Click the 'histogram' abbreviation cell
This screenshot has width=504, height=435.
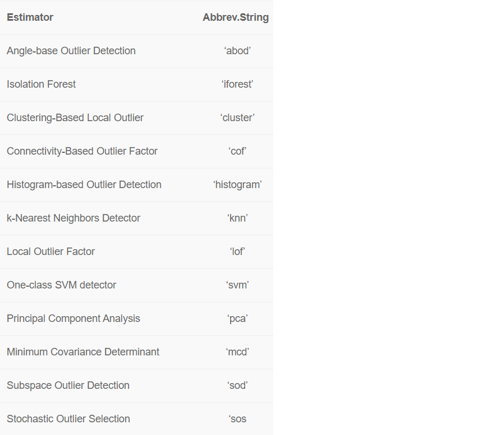238,185
